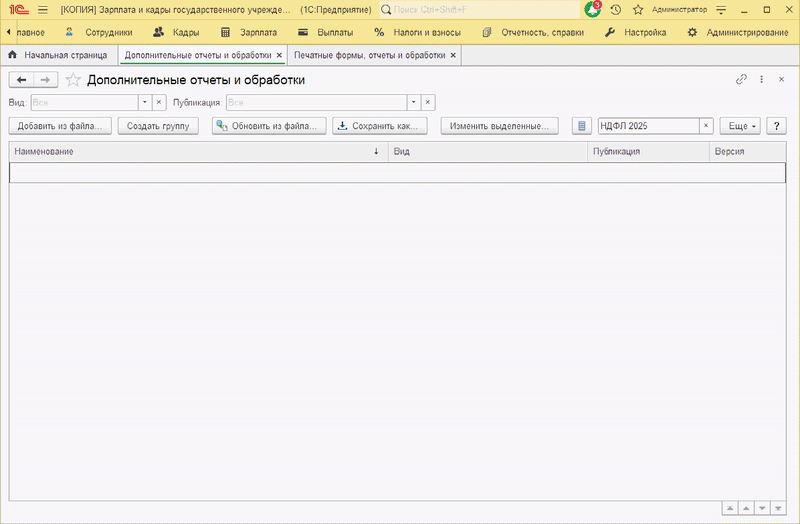This screenshot has height=524, width=800.
Task: Open the Администрирование section
Action: (738, 33)
